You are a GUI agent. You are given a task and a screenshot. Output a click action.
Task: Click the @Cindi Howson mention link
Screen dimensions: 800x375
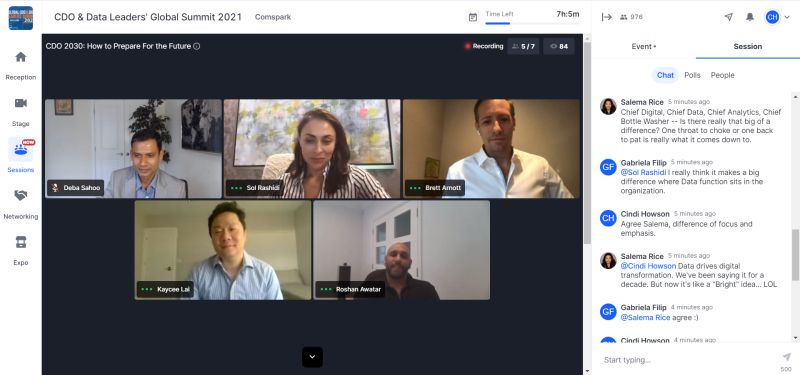click(648, 266)
